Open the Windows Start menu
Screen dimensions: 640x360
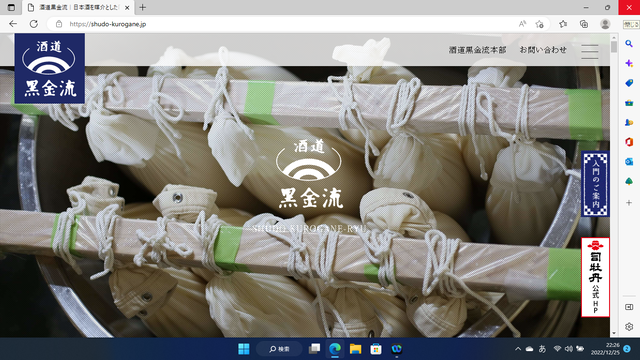[244, 349]
